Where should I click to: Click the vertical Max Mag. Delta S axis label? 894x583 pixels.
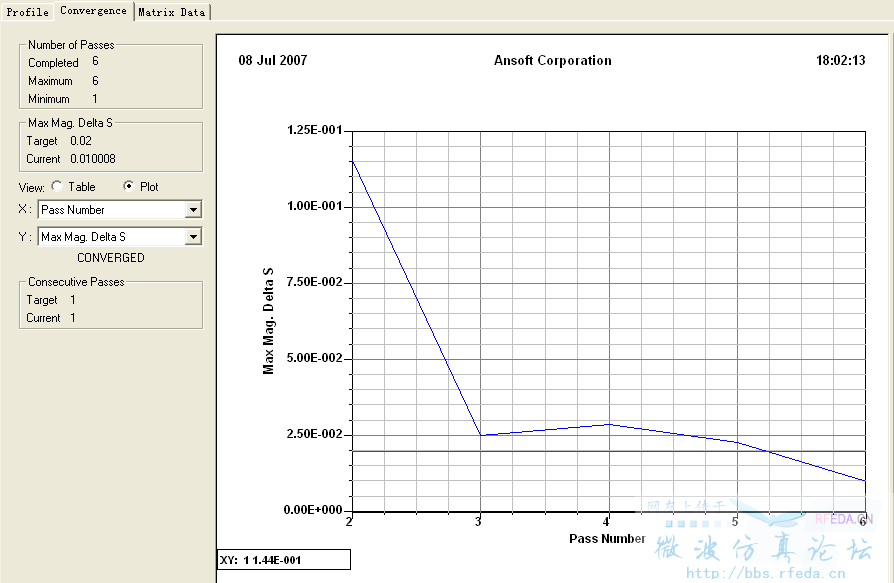[x=268, y=320]
